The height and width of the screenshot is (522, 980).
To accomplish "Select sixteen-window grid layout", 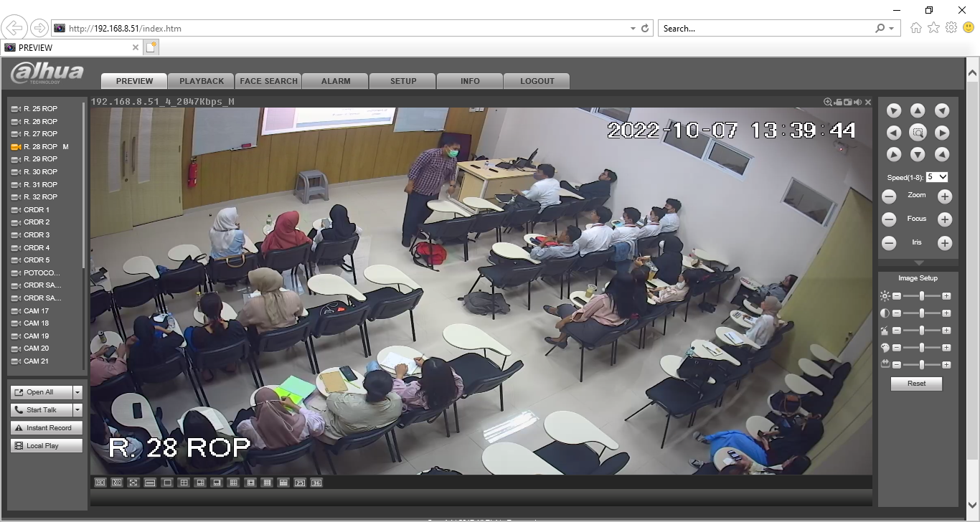I will click(x=267, y=483).
